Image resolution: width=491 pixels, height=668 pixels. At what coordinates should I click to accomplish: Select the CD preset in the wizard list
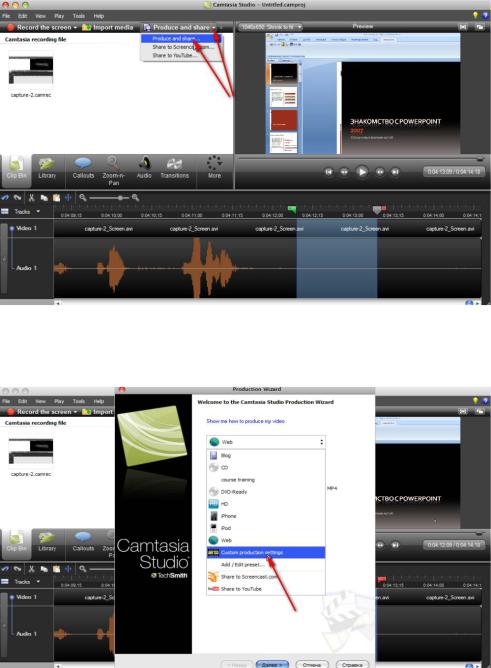click(x=266, y=467)
